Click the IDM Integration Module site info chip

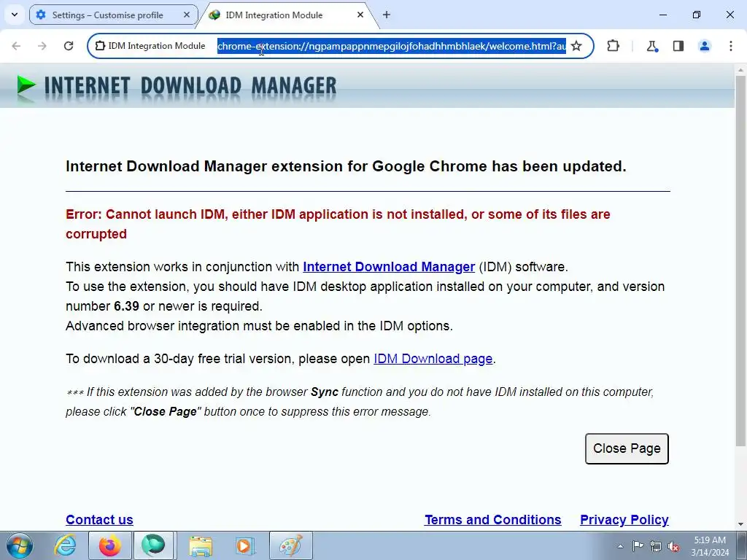point(150,46)
